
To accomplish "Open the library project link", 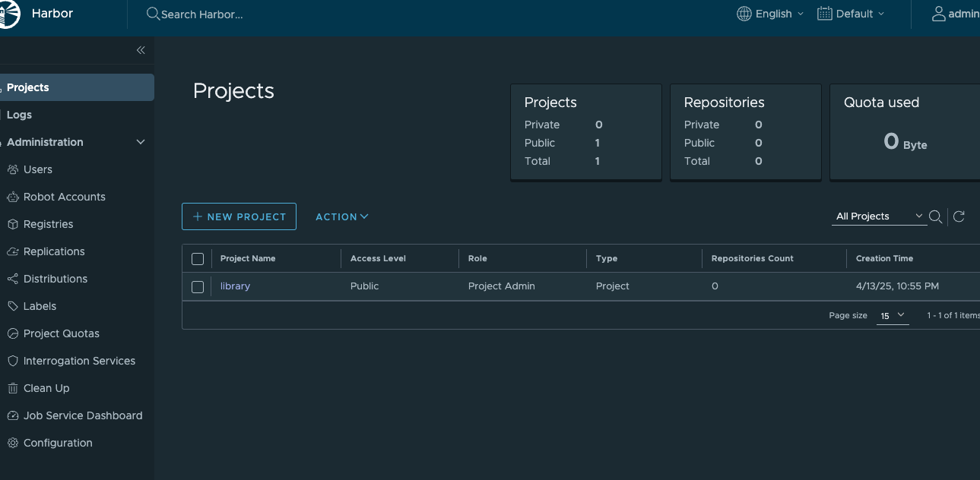I will [x=235, y=286].
